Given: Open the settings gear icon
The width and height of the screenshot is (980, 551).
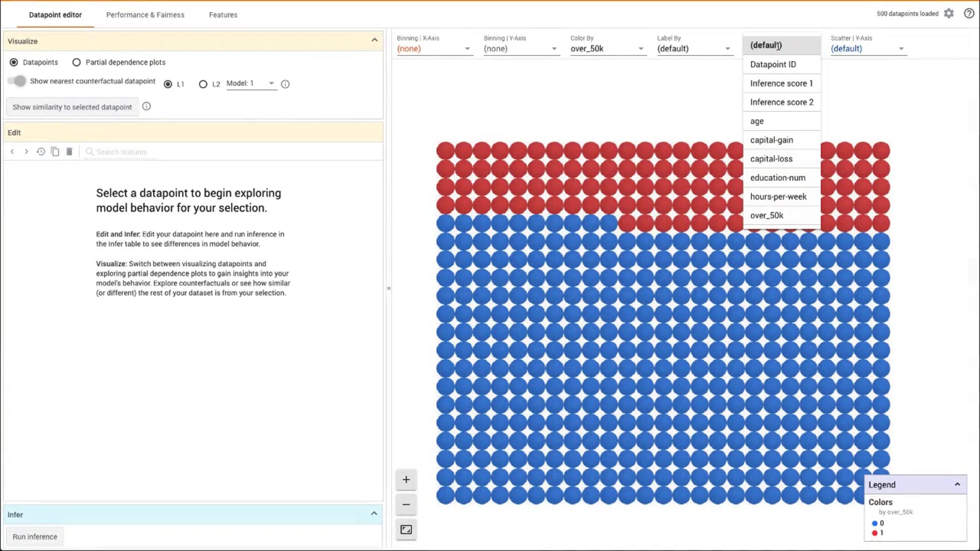Looking at the screenshot, I should click(949, 13).
